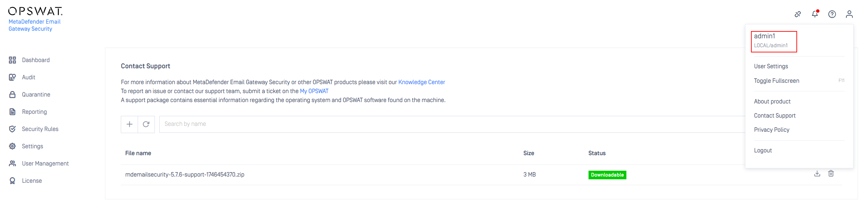Log out via the Logout entry
This screenshot has height=210, width=868.
click(x=763, y=150)
